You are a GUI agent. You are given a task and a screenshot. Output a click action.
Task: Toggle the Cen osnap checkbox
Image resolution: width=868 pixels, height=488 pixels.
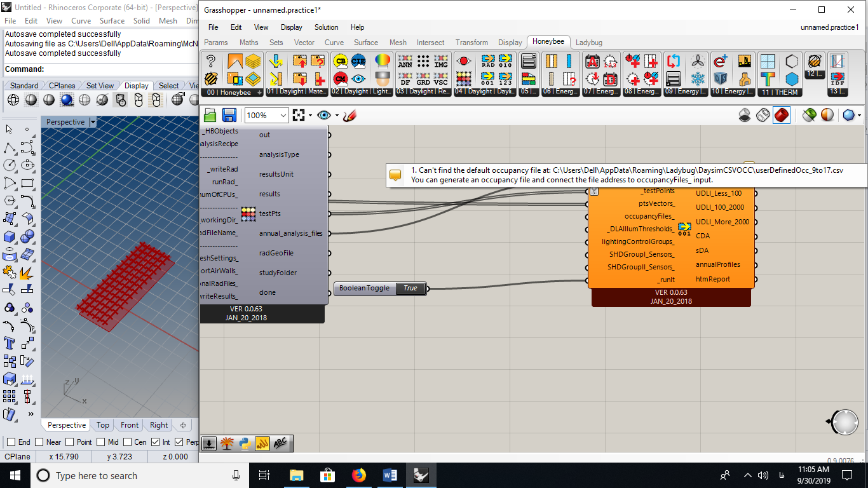pyautogui.click(x=127, y=442)
